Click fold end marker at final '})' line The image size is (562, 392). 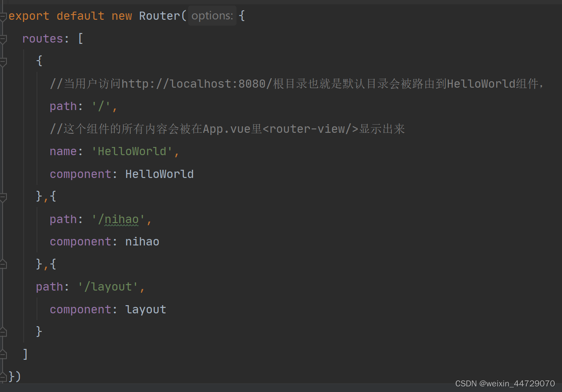pyautogui.click(x=3, y=377)
